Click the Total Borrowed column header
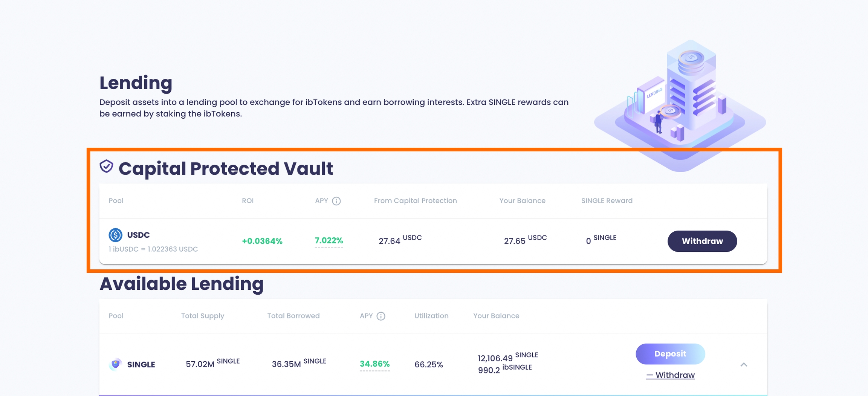The width and height of the screenshot is (868, 396). coord(293,316)
